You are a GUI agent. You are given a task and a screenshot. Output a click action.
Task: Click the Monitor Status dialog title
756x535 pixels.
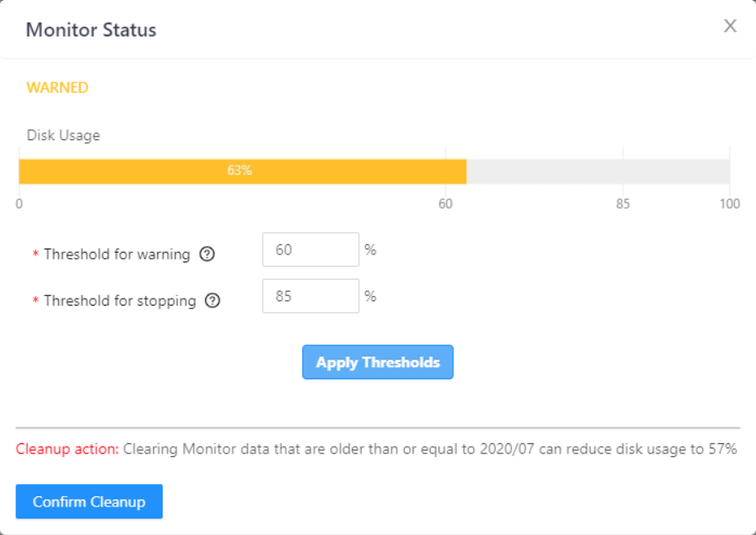click(91, 29)
